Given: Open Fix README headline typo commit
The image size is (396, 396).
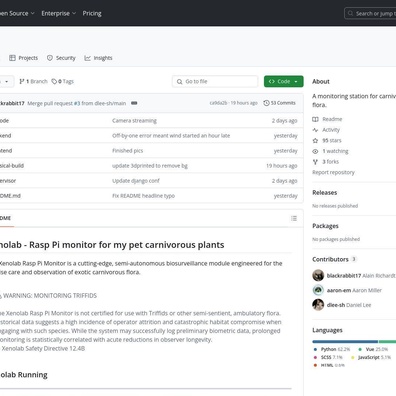Looking at the screenshot, I should 143,196.
